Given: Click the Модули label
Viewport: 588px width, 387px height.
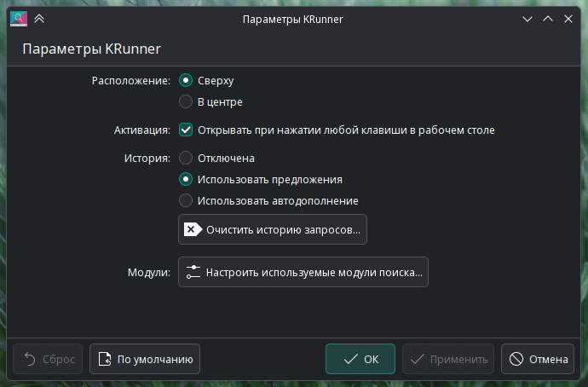Looking at the screenshot, I should (x=149, y=272).
